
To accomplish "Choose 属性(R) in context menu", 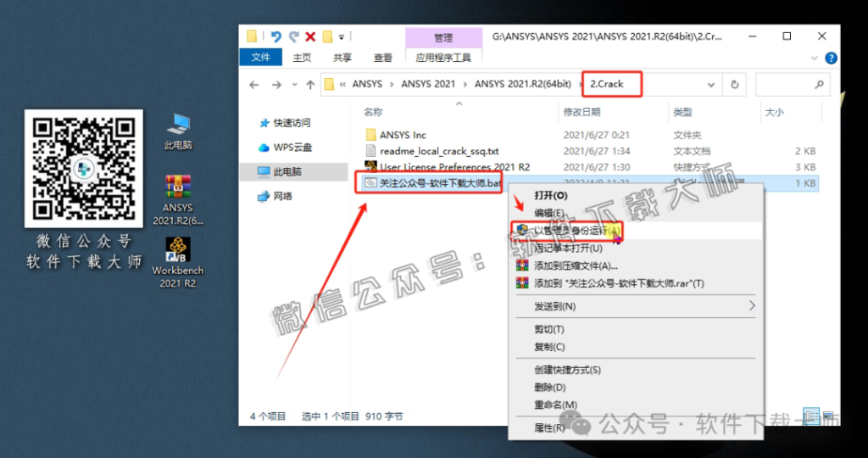I will pyautogui.click(x=549, y=428).
